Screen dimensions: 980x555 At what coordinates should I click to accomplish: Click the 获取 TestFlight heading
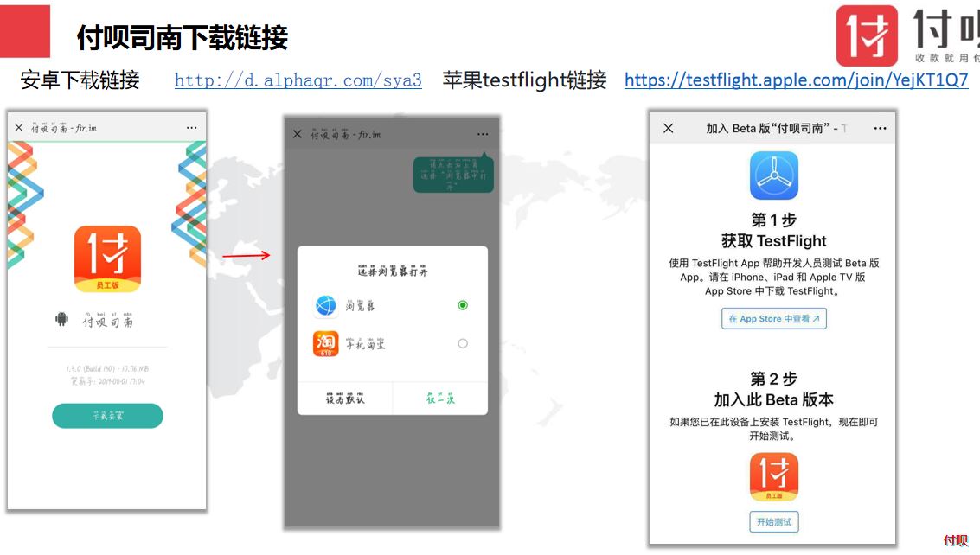(x=774, y=241)
